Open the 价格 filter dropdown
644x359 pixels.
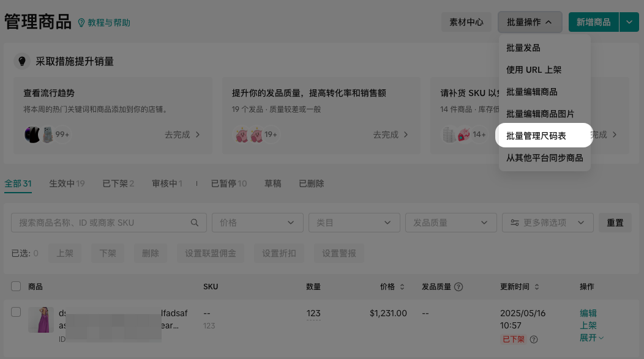pyautogui.click(x=257, y=223)
